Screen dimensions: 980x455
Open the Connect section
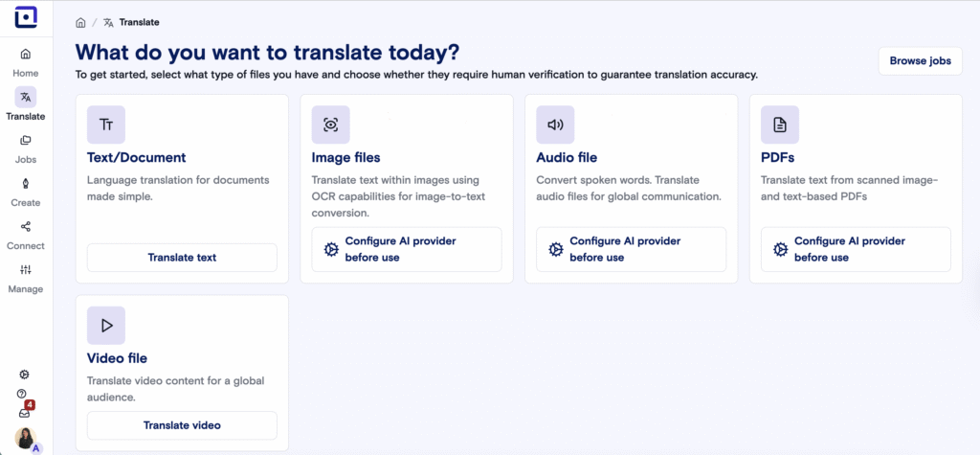point(26,235)
